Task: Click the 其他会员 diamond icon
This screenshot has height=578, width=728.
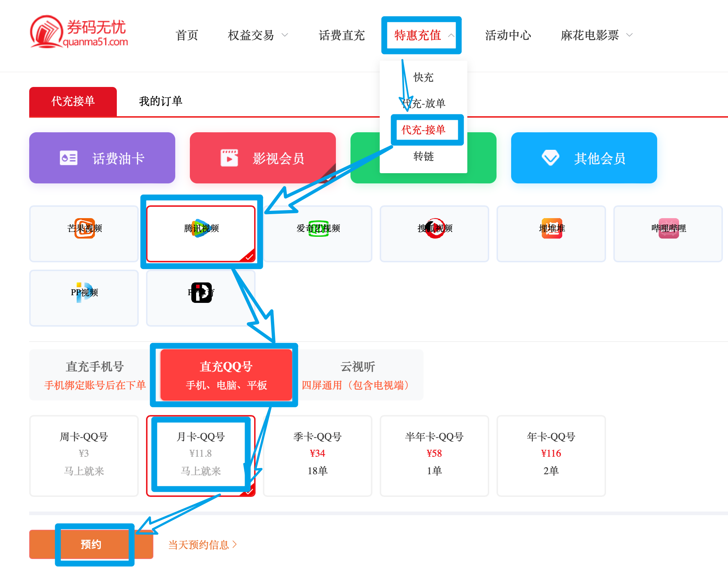Action: pos(551,158)
